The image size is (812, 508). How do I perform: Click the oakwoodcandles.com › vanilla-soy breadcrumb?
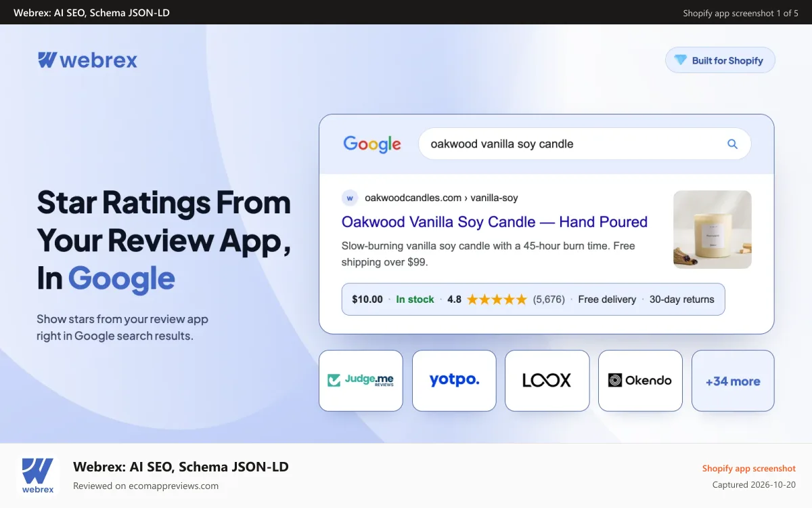click(x=441, y=198)
